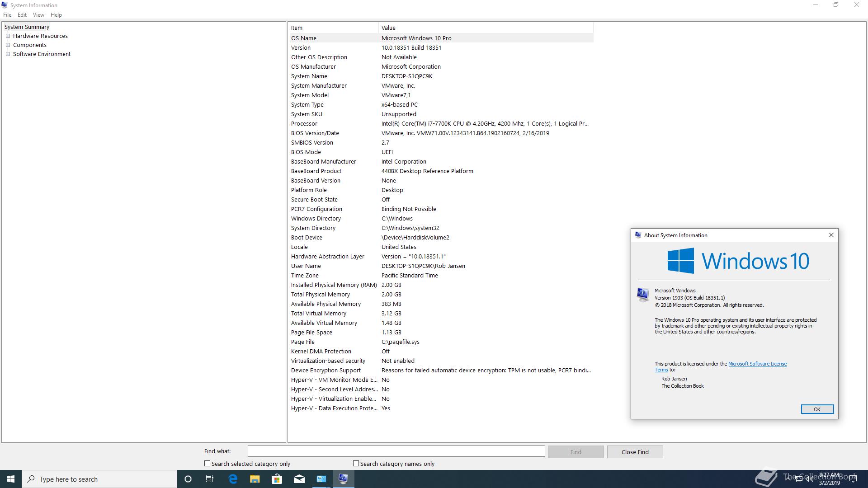The image size is (868, 488).
Task: Select the Software Environment tree label
Action: [x=42, y=54]
